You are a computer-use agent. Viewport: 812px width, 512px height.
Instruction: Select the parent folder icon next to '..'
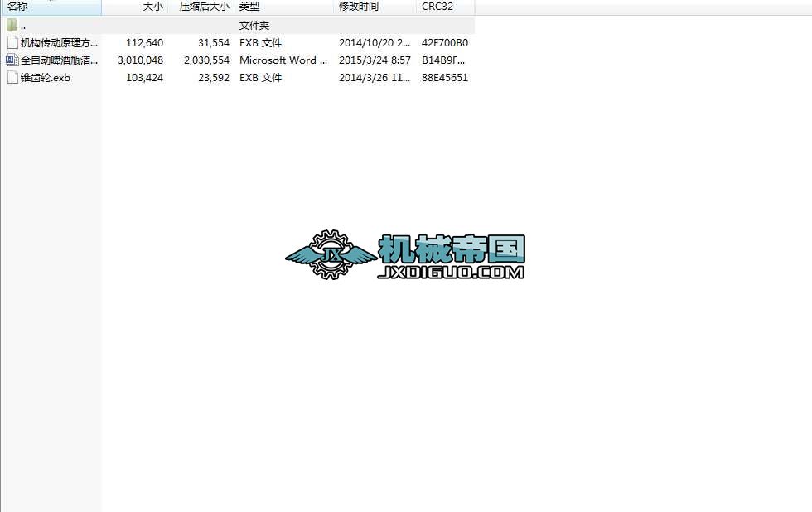coord(12,25)
